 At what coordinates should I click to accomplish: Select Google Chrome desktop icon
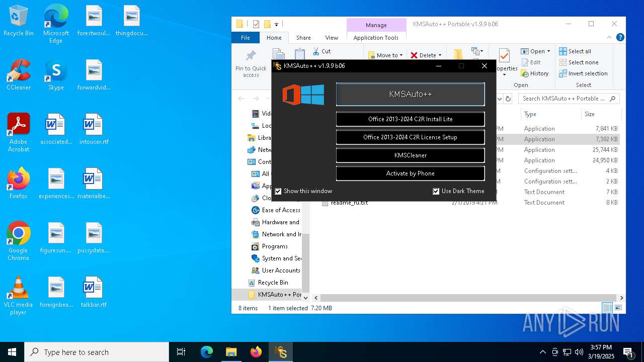click(x=19, y=241)
